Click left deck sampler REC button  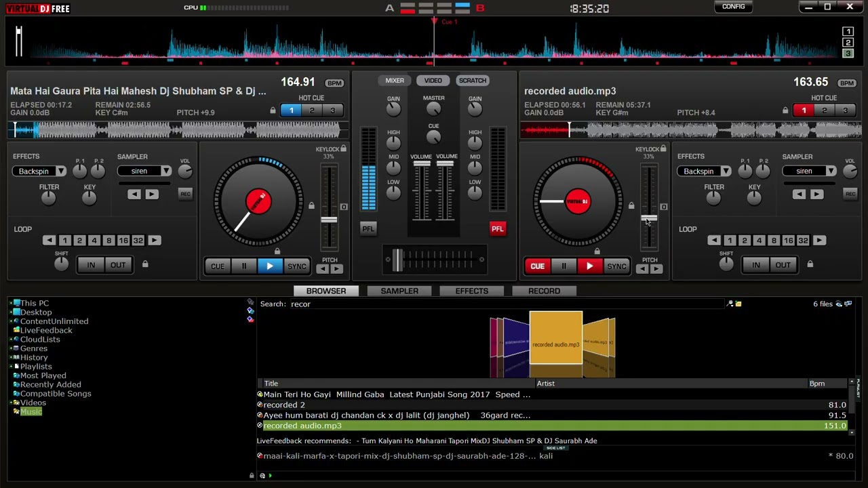point(185,194)
